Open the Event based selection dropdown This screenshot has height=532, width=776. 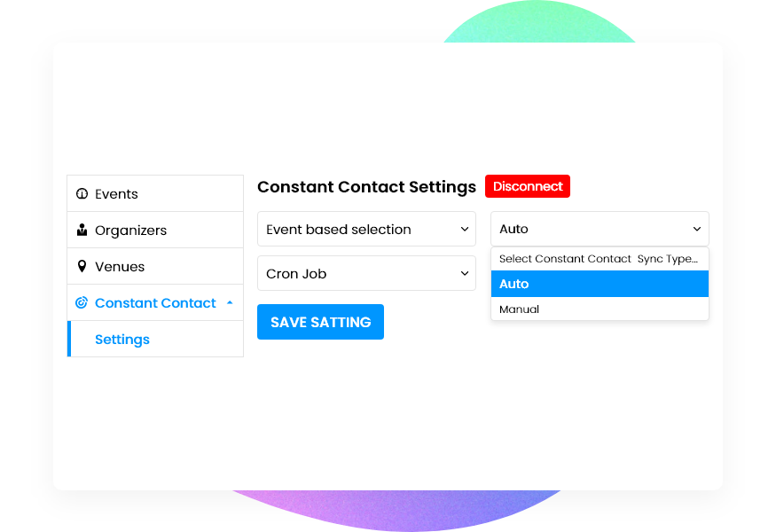coord(366,229)
